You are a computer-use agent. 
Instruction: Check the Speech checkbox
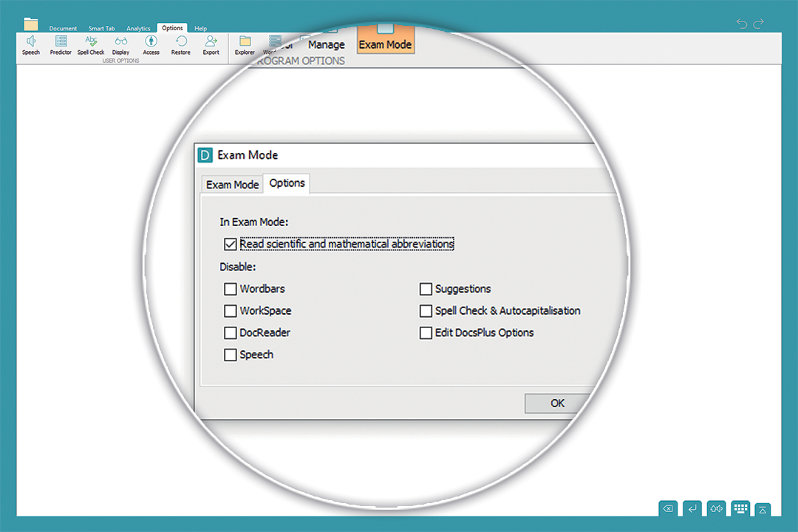coord(230,355)
